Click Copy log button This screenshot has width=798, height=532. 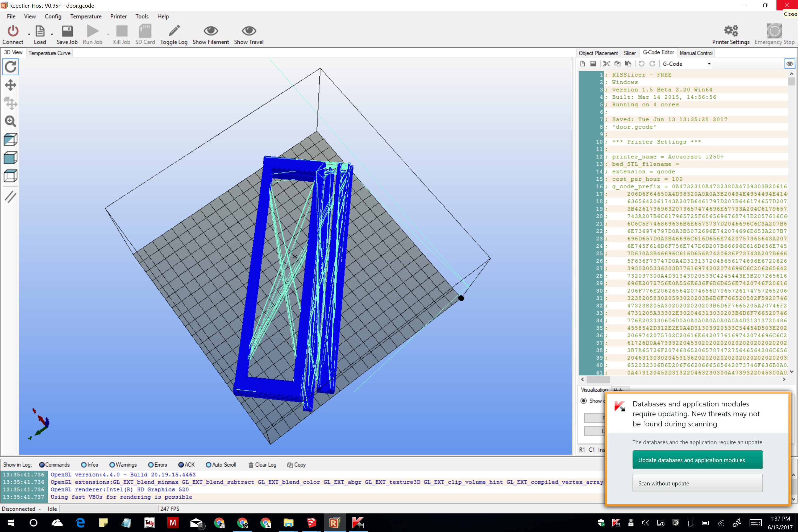point(297,465)
